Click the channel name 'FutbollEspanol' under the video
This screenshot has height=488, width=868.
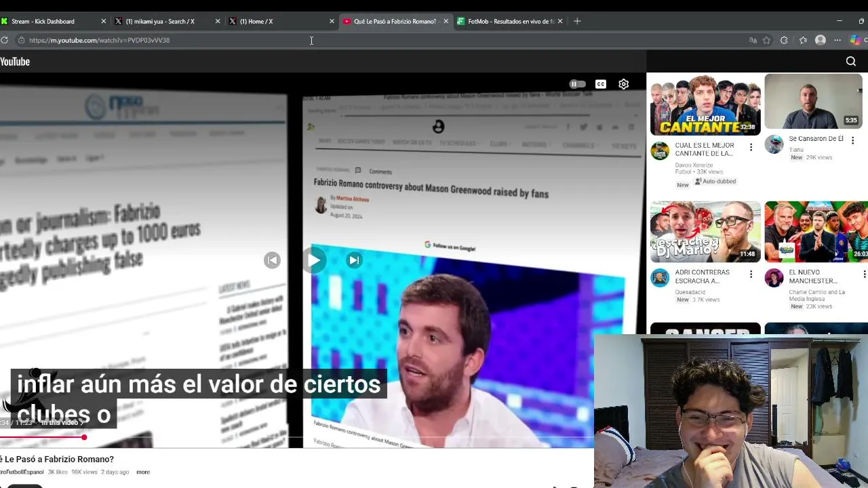click(22, 472)
